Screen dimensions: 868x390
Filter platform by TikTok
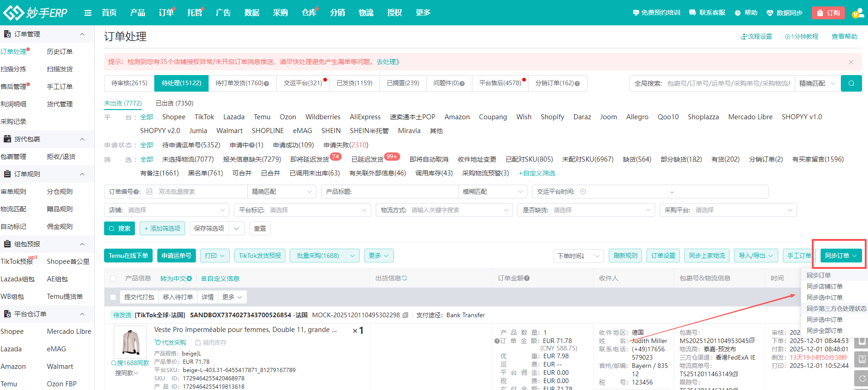(204, 117)
